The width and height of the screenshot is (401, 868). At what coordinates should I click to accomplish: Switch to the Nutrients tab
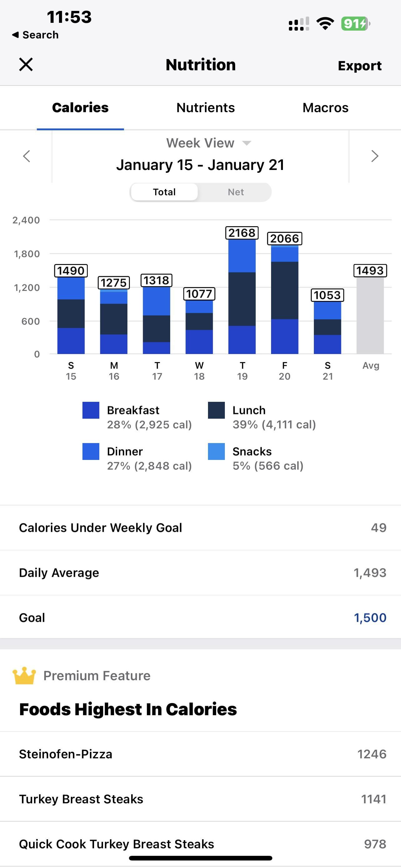click(x=205, y=107)
